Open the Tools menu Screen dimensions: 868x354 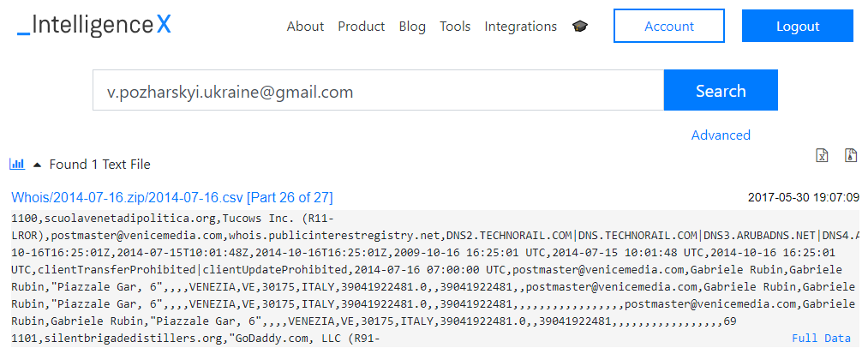pyautogui.click(x=455, y=27)
